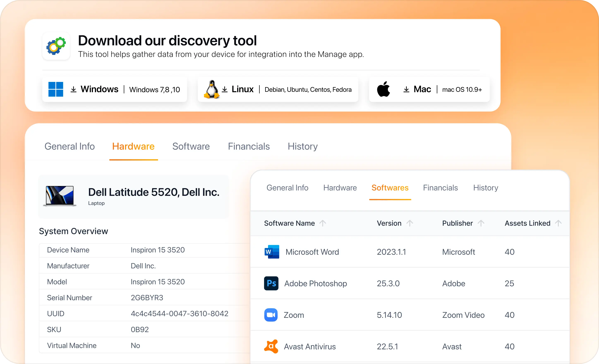Download the Mac discovery tool

pyautogui.click(x=429, y=89)
